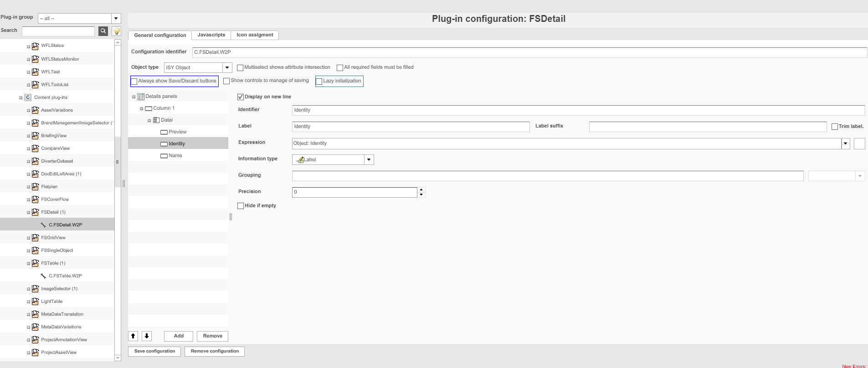Viewport: 868px width, 368px height.
Task: Enable Always show Save/Discard buttons checkbox
Action: [134, 82]
